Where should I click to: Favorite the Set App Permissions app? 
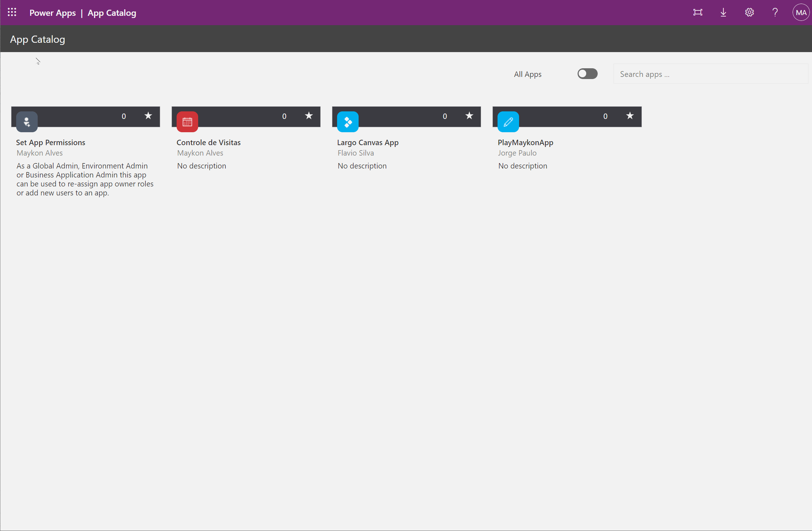[x=148, y=116]
